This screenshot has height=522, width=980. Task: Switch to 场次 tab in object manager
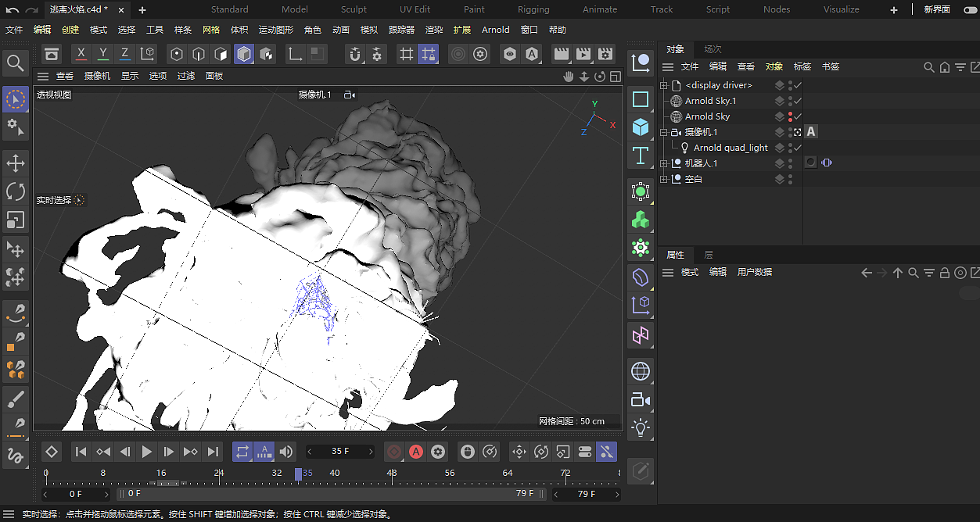(713, 49)
